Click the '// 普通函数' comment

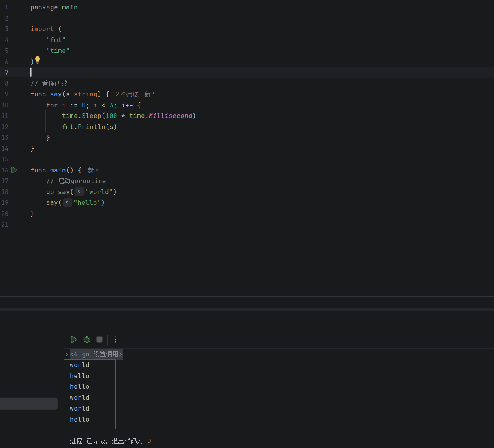49,83
